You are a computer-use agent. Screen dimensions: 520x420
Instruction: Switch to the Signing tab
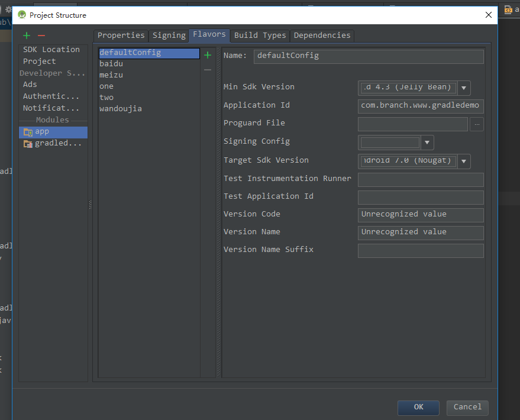(x=169, y=35)
